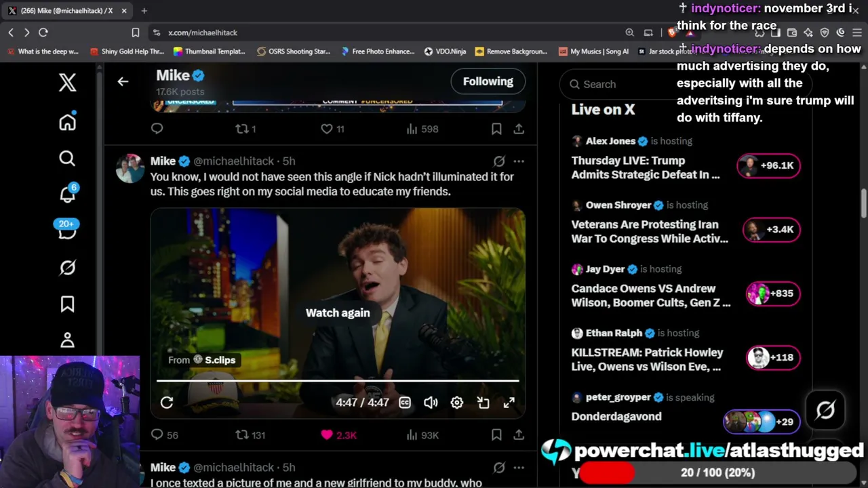Click Watch again on the video
This screenshot has width=868, height=488.
coord(338,312)
